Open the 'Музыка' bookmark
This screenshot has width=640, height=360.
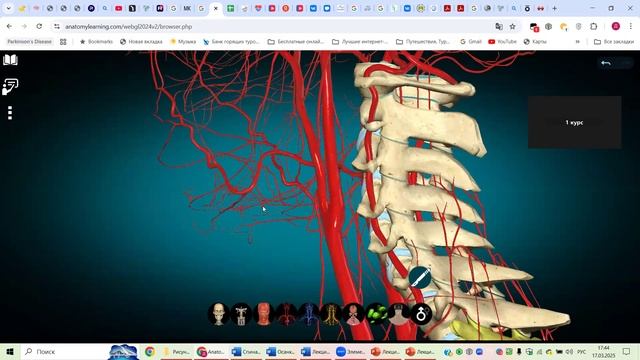tap(183, 42)
